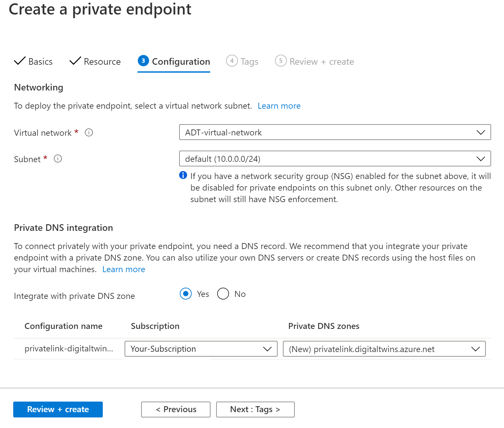Viewport: 504px width, 428px height.
Task: Go to the Resource tab
Action: pyautogui.click(x=95, y=62)
